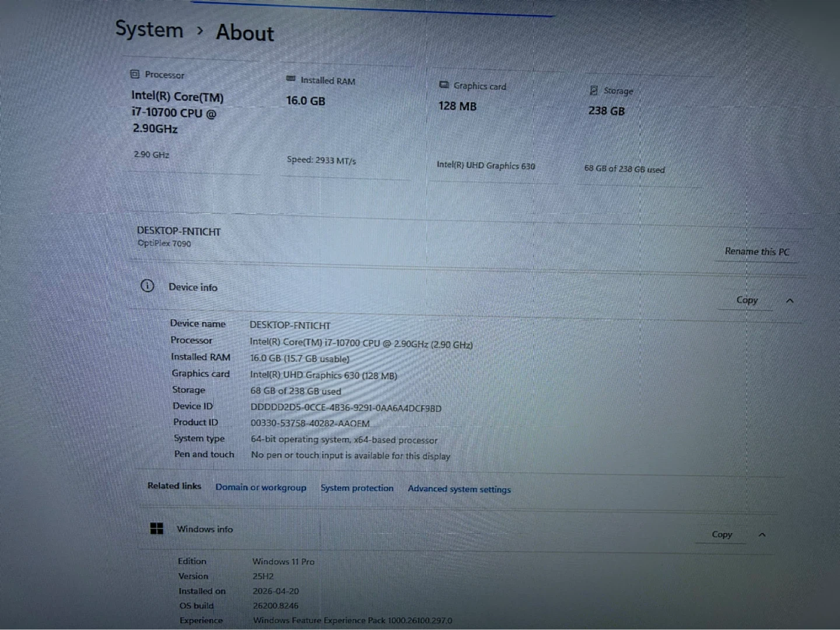This screenshot has width=840, height=630.
Task: Open System protection link
Action: (x=357, y=488)
